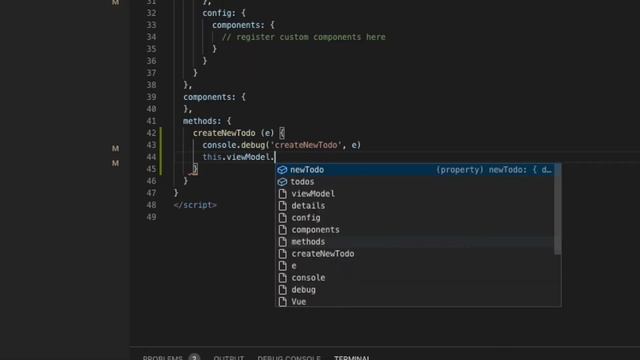Screen dimensions: 640x360
Task: Click line number 42 in the gutter
Action: [151, 133]
